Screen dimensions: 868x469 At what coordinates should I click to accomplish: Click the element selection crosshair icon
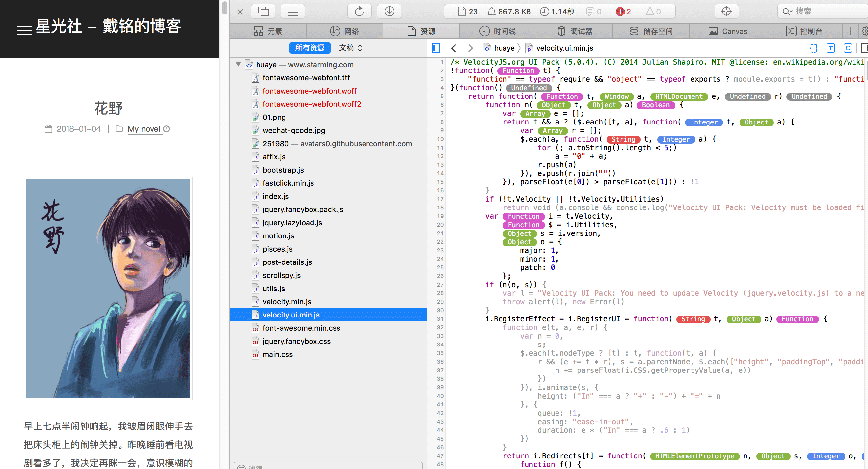coord(726,12)
